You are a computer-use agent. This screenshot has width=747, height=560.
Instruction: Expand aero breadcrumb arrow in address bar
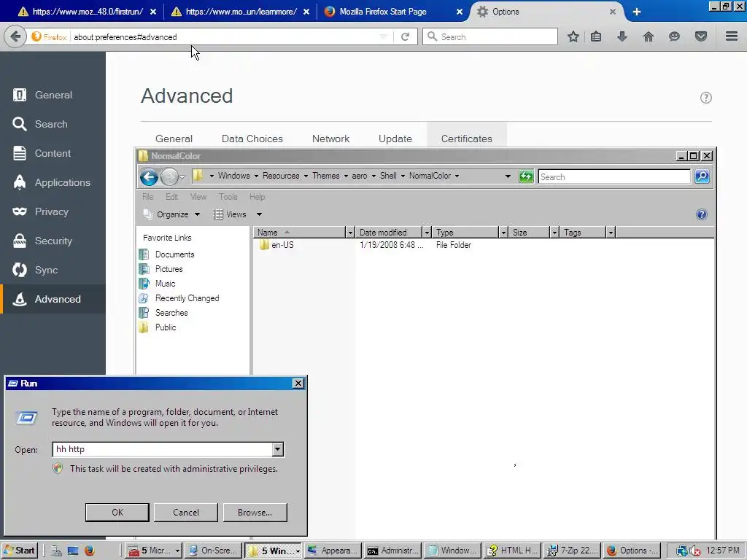[373, 176]
